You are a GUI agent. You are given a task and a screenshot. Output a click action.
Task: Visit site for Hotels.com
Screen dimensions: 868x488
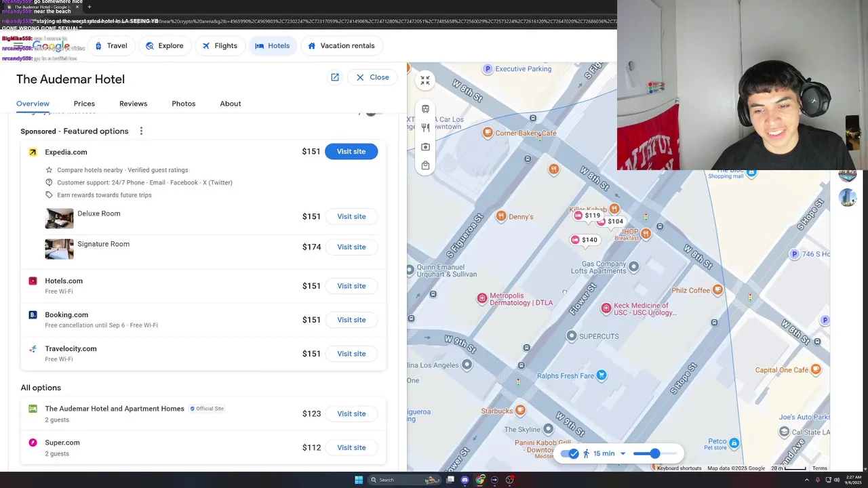[x=351, y=286]
